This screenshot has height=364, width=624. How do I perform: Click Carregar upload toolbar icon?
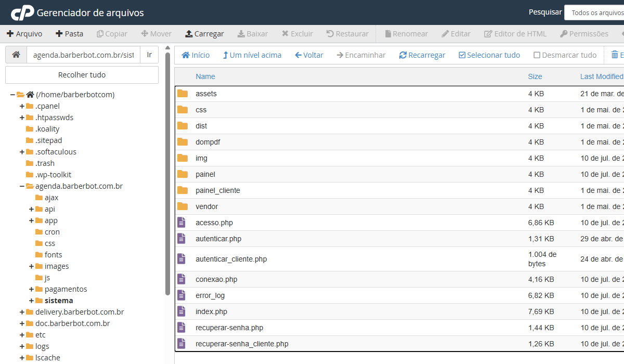coord(189,34)
